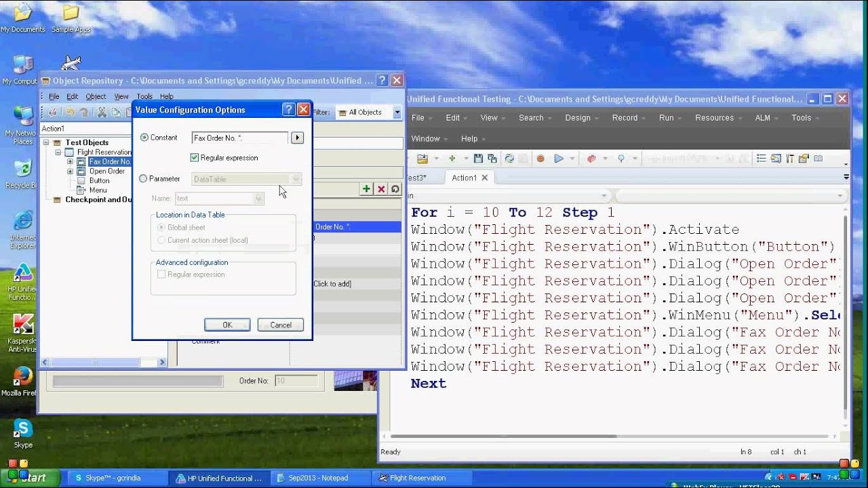Expand Fax Order No. tree node
The image size is (868, 488).
(x=70, y=162)
